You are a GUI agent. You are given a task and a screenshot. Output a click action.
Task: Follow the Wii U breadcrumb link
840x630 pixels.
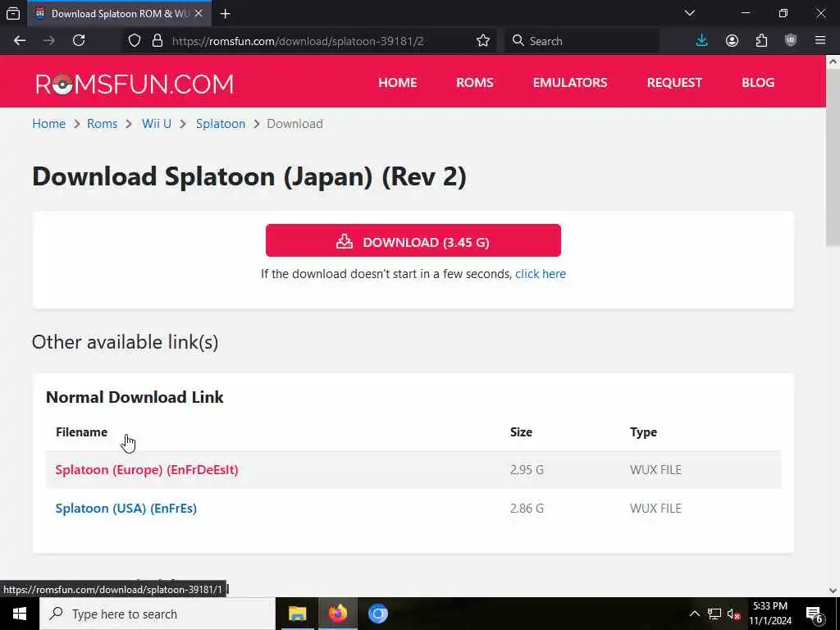click(x=157, y=124)
